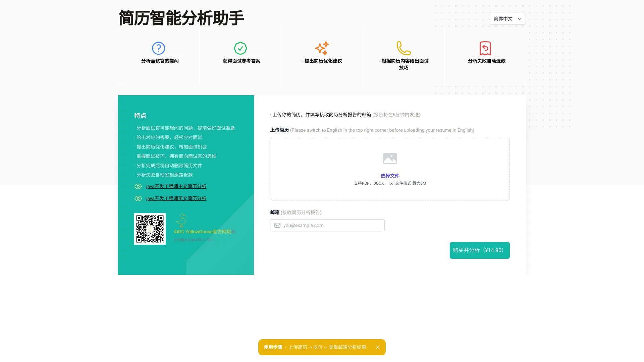644x362 pixels.
Task: Click the image placeholder icon in upload area
Action: [389, 159]
